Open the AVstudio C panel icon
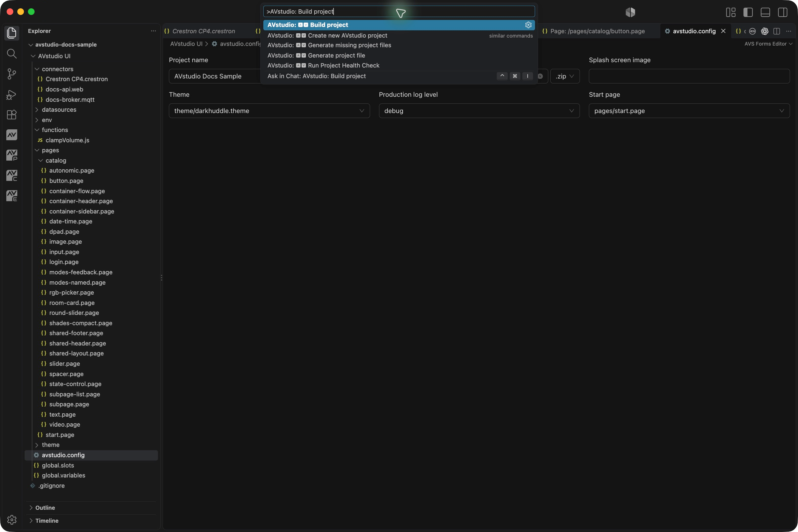The height and width of the screenshot is (532, 798). coord(12,176)
